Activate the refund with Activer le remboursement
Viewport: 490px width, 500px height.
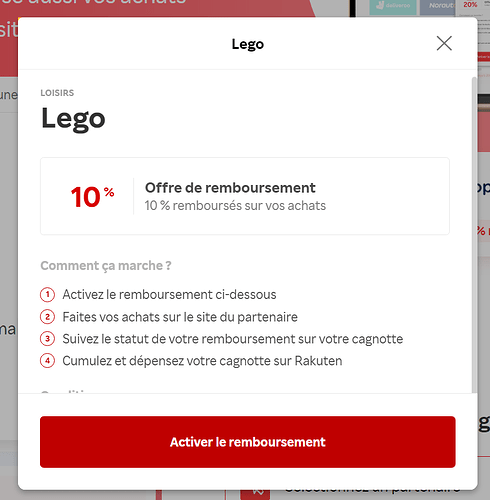click(248, 442)
